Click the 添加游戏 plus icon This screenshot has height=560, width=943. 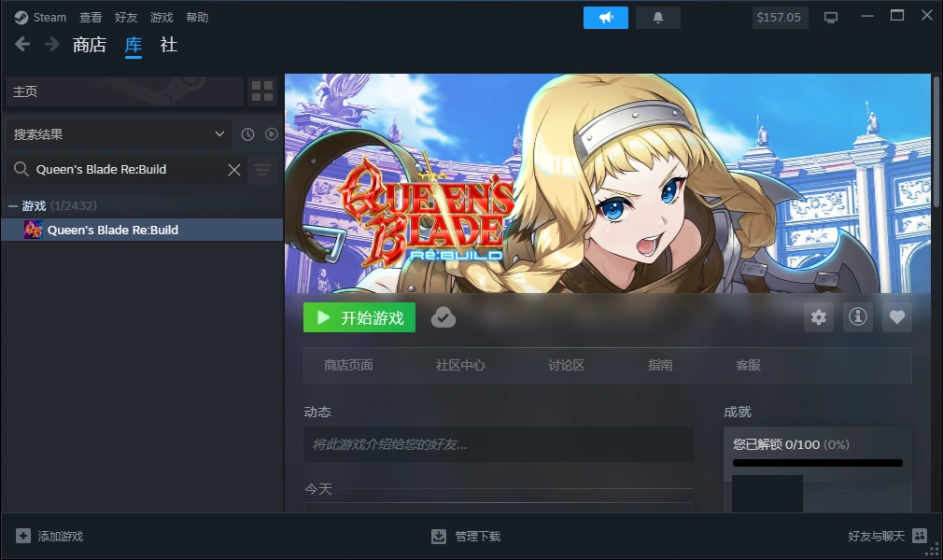pyautogui.click(x=22, y=536)
